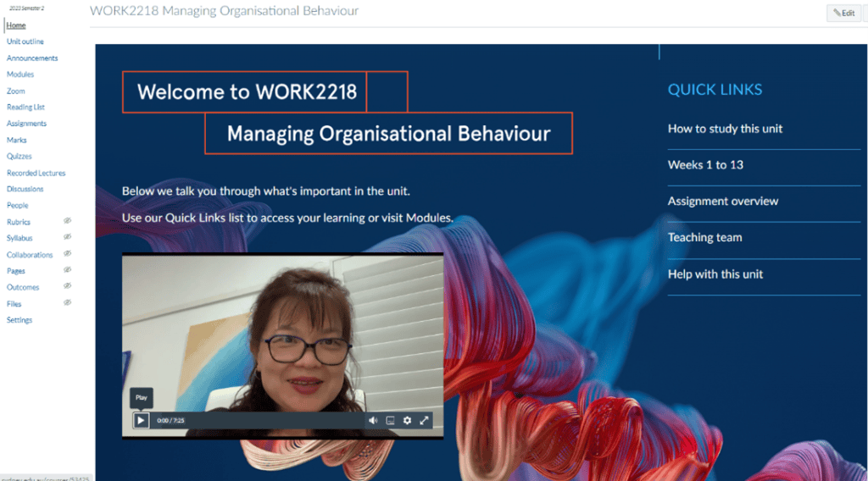This screenshot has width=868, height=481.
Task: Enter video fullscreen mode
Action: click(424, 420)
